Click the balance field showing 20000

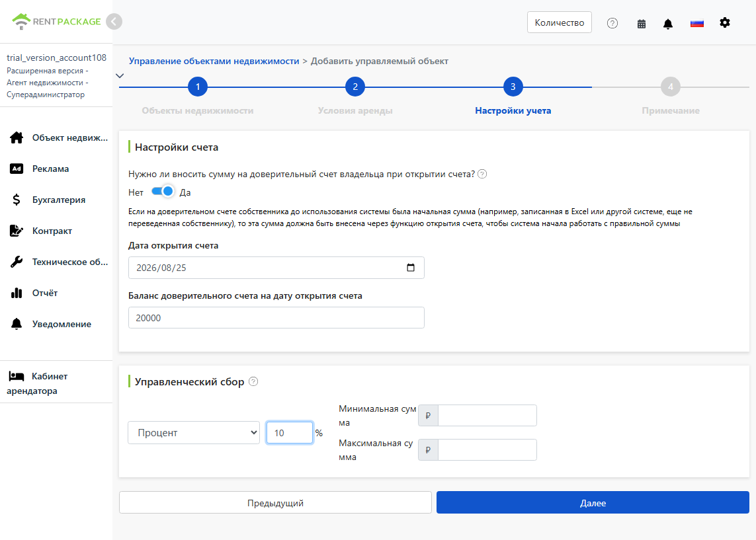tap(276, 318)
